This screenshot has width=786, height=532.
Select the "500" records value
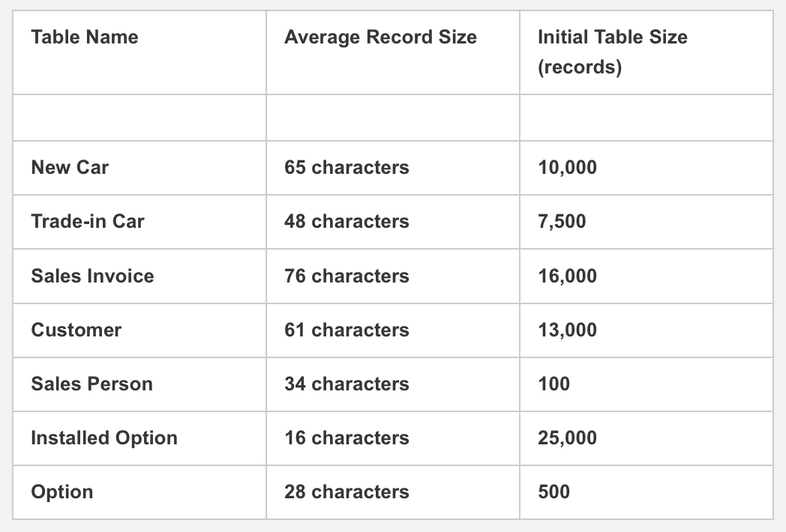coord(553,492)
